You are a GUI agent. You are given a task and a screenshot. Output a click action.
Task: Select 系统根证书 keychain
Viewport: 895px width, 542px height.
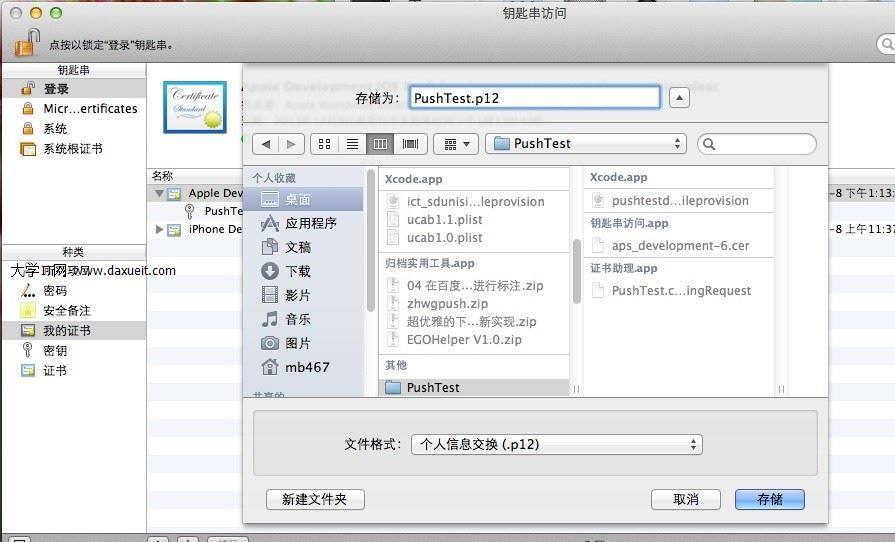click(x=72, y=149)
